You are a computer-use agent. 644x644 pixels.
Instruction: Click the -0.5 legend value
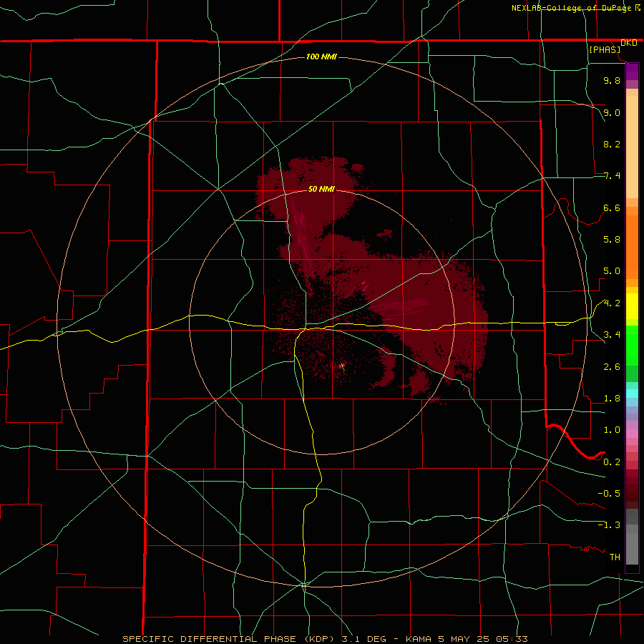click(x=609, y=494)
